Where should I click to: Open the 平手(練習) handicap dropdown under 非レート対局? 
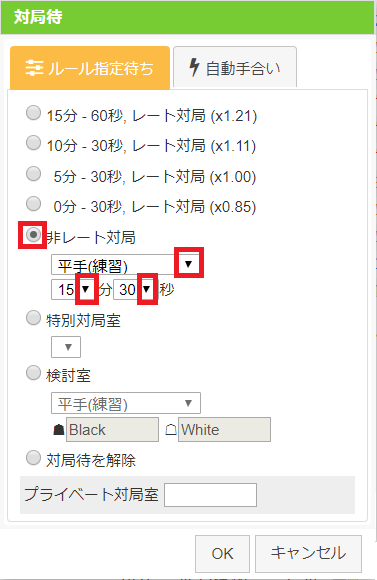[x=126, y=264]
